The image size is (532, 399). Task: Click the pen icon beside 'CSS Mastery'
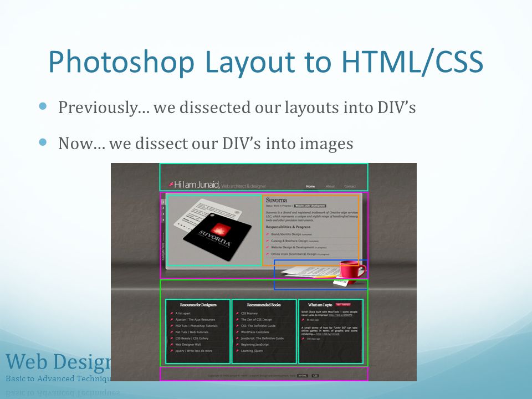pyautogui.click(x=237, y=314)
